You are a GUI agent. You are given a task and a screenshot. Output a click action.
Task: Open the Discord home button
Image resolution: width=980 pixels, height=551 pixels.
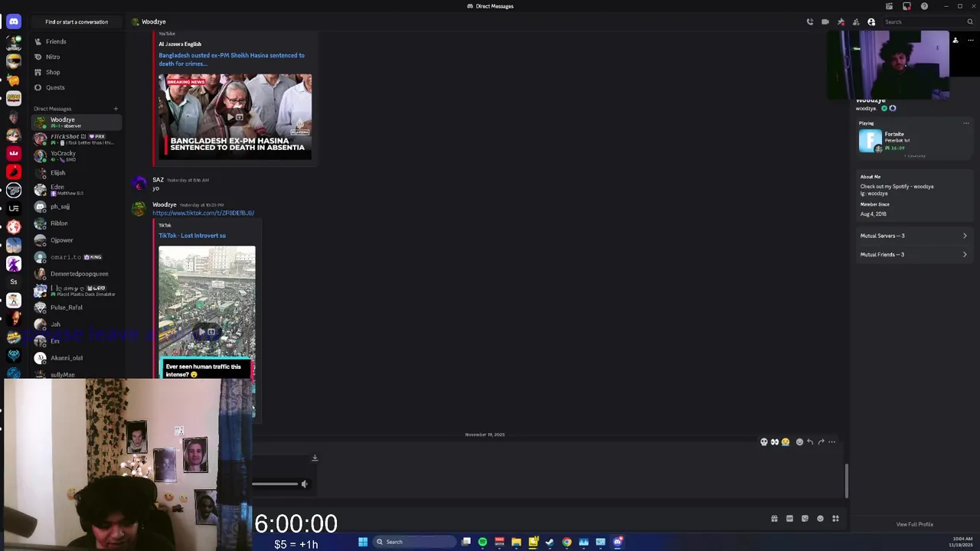tap(13, 21)
